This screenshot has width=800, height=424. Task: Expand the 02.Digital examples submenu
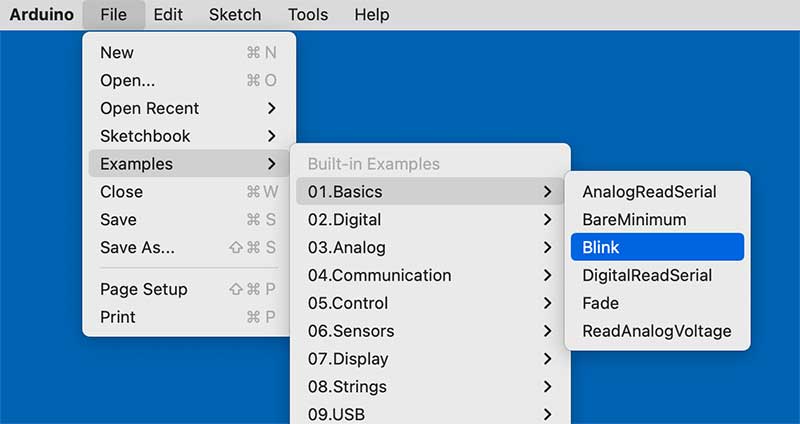[430, 219]
